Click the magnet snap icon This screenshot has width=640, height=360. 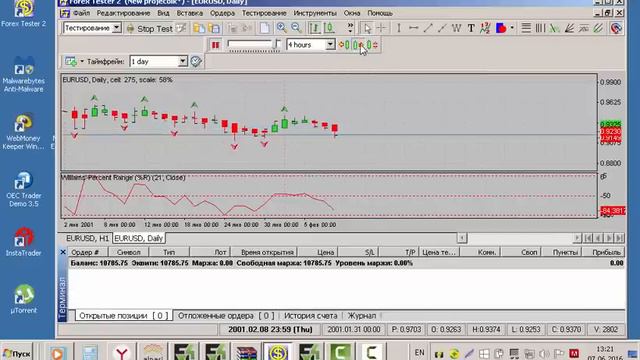point(616,28)
